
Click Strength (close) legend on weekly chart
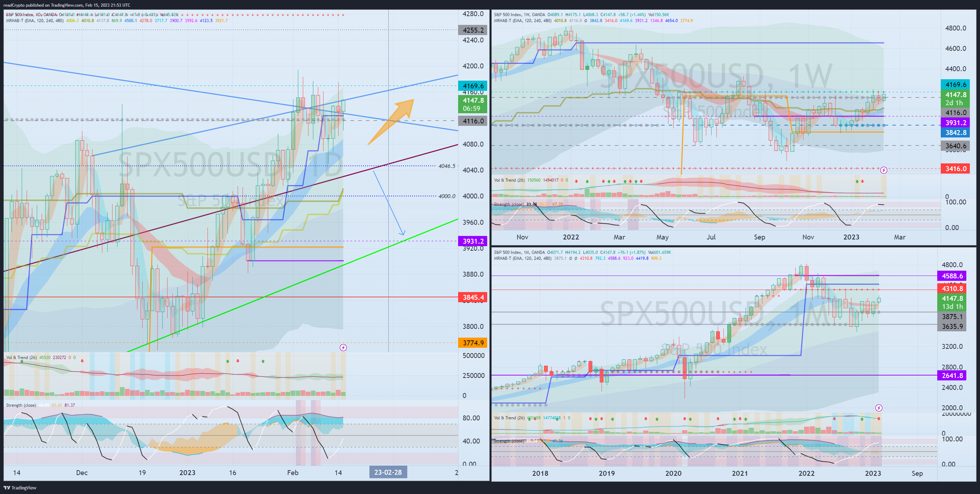point(509,204)
